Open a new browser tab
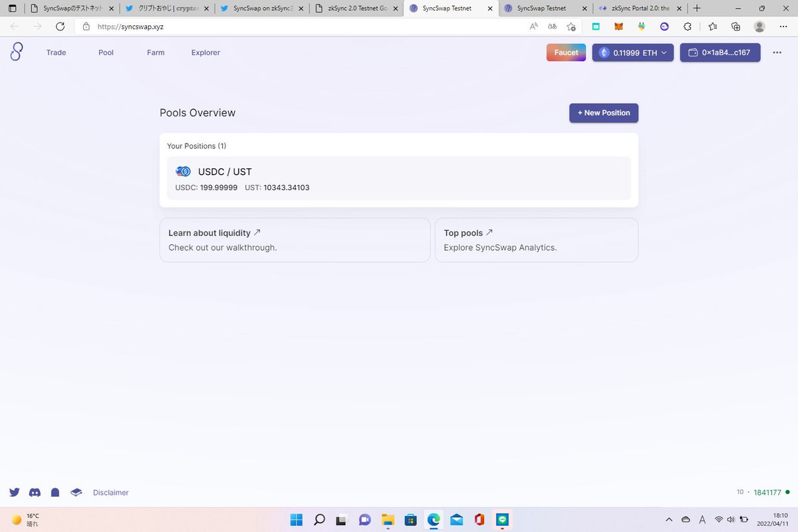The height and width of the screenshot is (532, 798). click(697, 9)
